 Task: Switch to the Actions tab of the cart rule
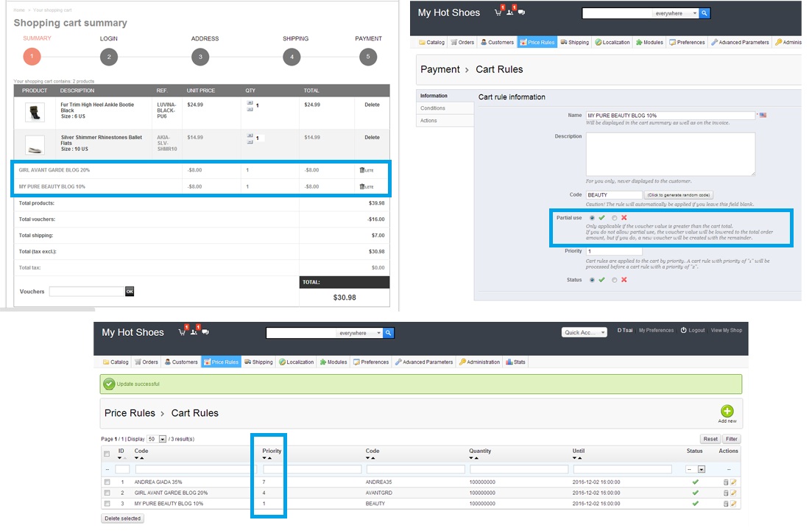[445, 121]
